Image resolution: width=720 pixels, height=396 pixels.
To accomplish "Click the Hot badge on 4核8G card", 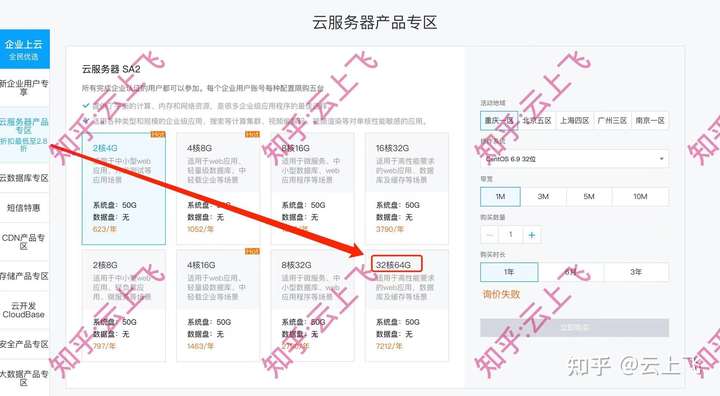I will [252, 135].
